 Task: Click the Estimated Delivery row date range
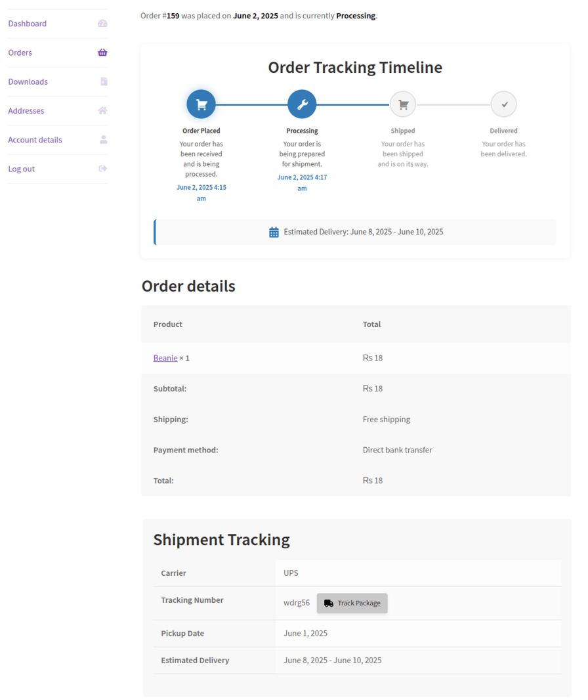click(332, 660)
